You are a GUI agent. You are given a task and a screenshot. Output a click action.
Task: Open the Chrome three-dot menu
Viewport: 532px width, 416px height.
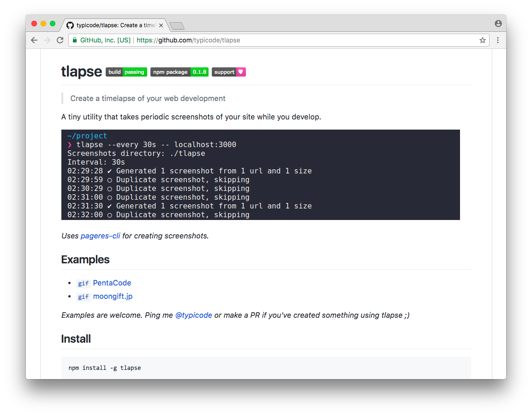click(x=498, y=40)
